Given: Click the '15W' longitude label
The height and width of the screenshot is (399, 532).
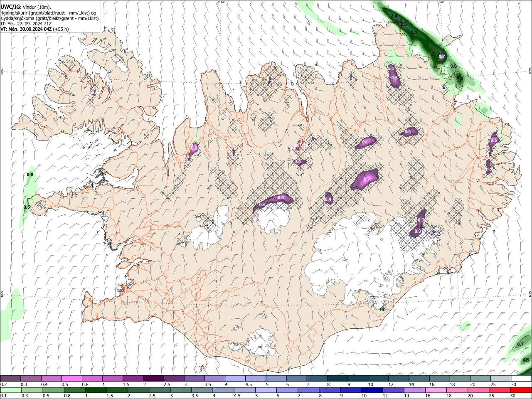Looking at the screenshot, I should tap(441, 2).
